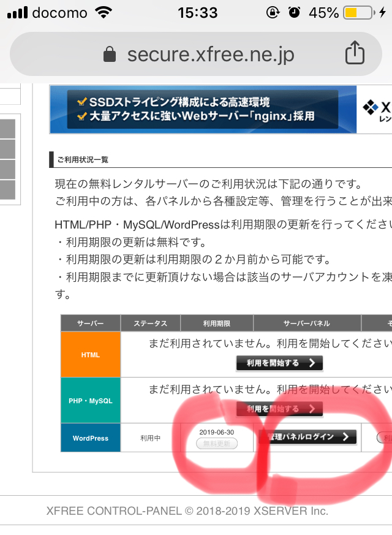Click the 無料更新 button under 2019-06-30
This screenshot has width=392, height=535.
click(217, 444)
